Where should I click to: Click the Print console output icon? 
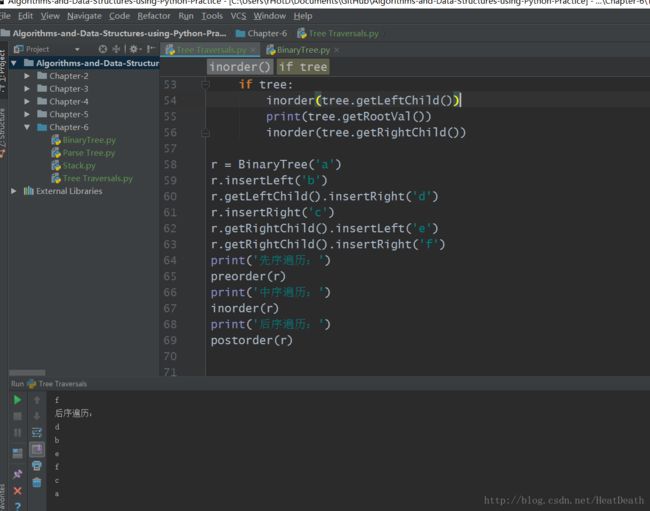[x=37, y=466]
